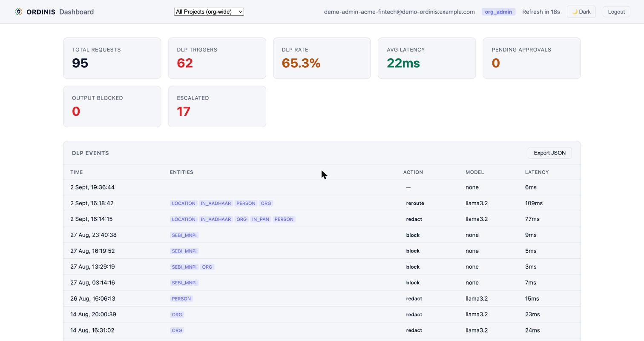
Task: Click the PERSON tag in the 16:14:15 row
Action: (x=284, y=219)
